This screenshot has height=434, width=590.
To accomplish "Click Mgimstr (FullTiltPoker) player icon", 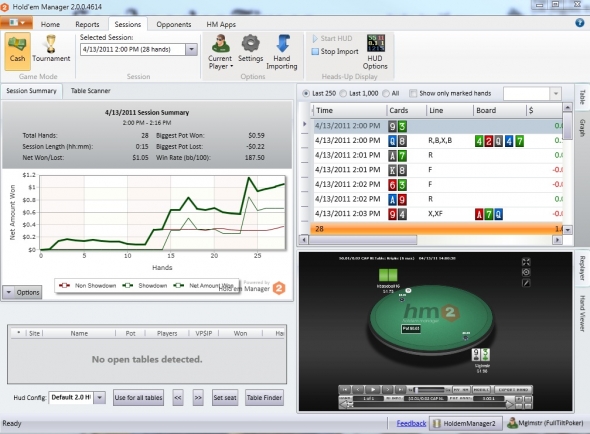I will [x=512, y=423].
